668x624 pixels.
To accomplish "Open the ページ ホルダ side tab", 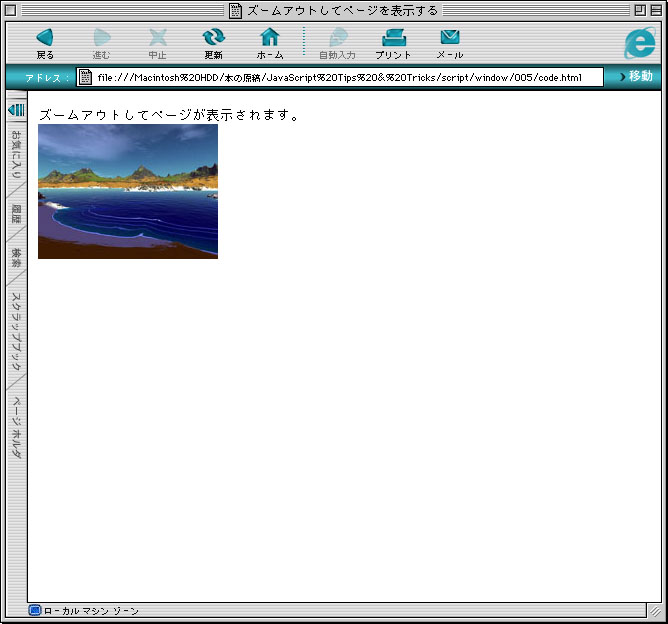I will point(16,428).
